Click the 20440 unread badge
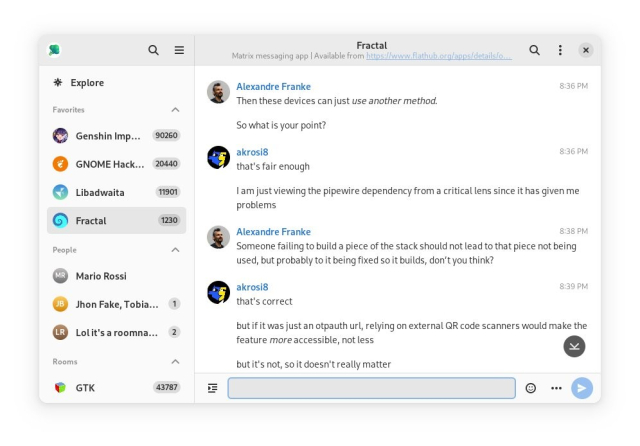 (167, 164)
